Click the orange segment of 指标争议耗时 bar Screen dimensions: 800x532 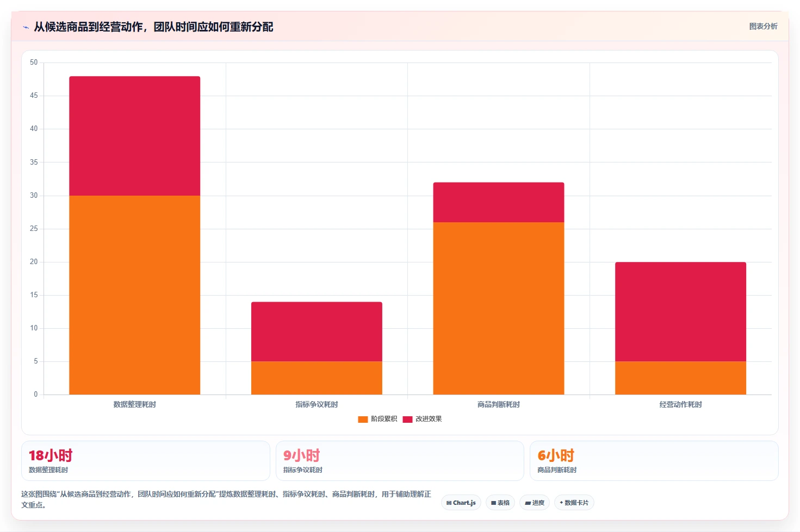pyautogui.click(x=317, y=378)
